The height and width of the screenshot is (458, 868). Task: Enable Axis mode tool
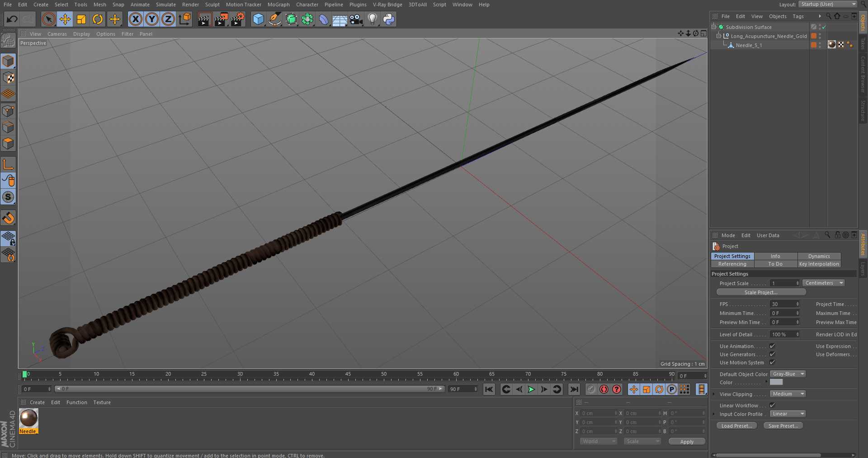point(8,164)
